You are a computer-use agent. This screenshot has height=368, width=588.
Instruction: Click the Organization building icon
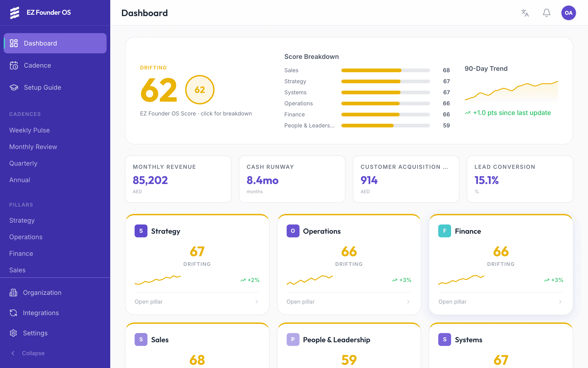(13, 293)
